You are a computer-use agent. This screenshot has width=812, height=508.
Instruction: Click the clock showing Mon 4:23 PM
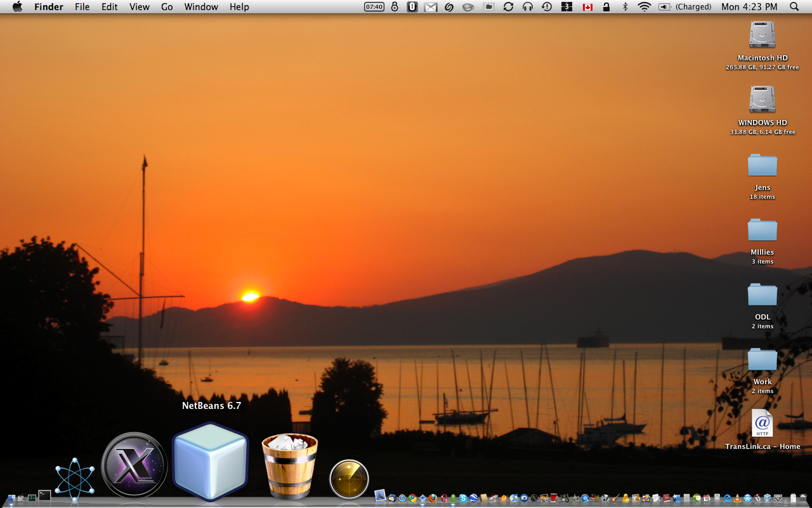(x=749, y=7)
